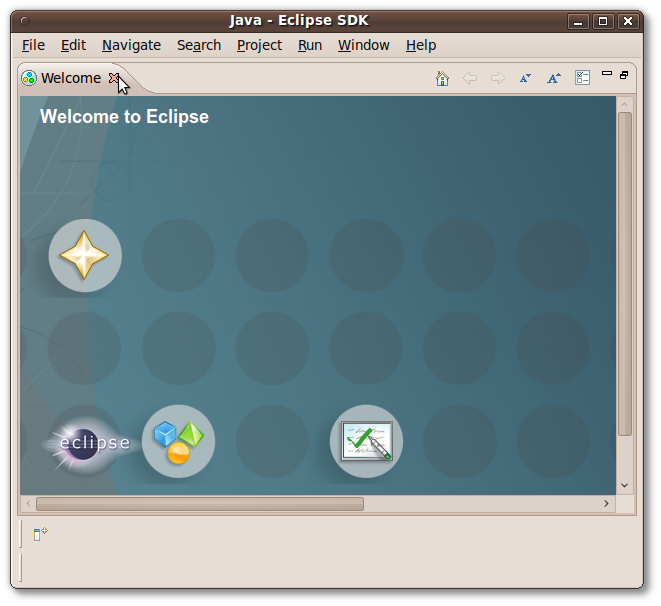Click the horizontal scrollbar thumb

[200, 504]
